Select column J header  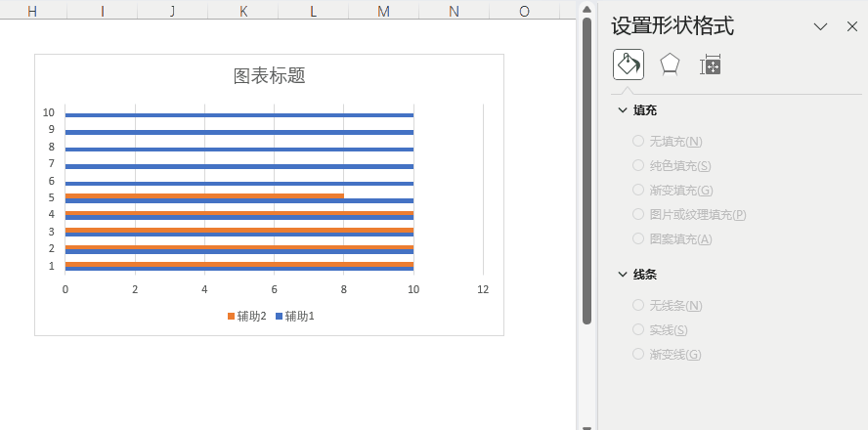click(173, 11)
